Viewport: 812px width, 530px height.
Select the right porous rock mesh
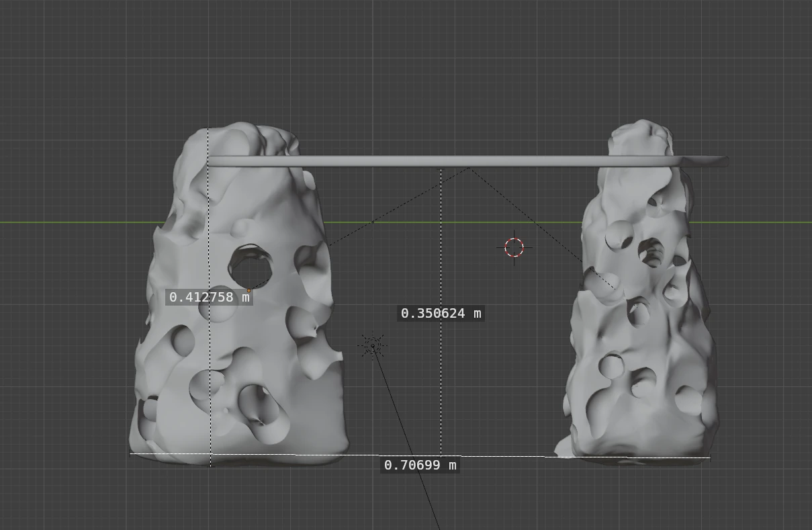[637, 292]
